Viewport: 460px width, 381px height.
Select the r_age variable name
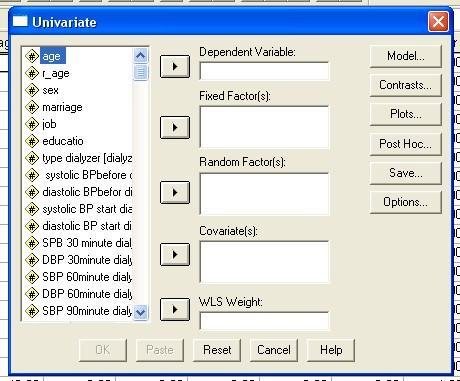(56, 73)
